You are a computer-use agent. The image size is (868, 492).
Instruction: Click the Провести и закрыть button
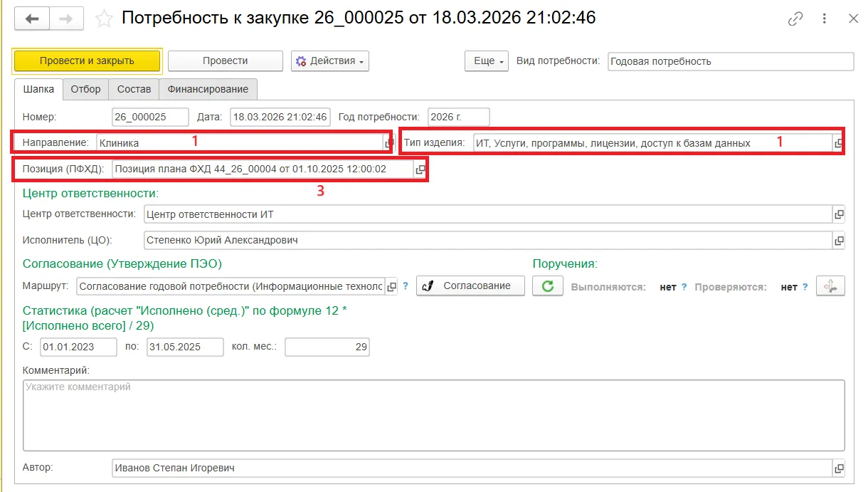[88, 61]
